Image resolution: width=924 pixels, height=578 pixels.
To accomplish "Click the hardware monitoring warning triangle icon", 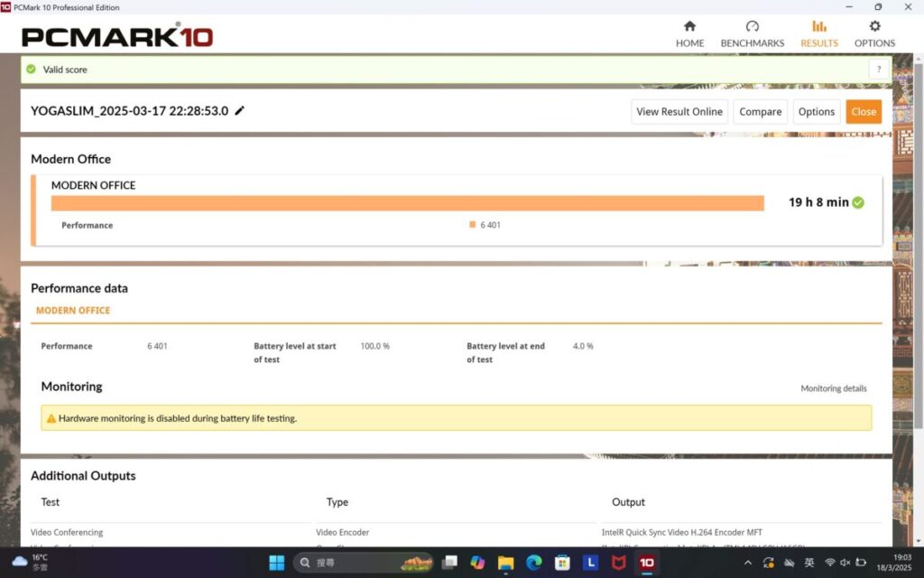I will (x=51, y=418).
